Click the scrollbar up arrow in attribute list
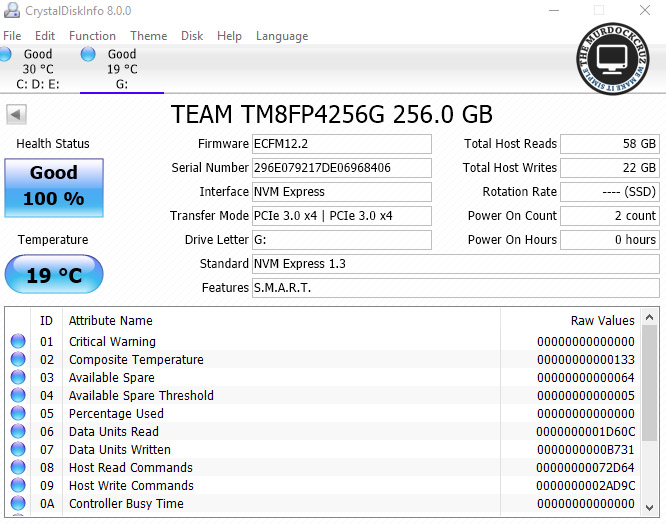This screenshot has width=666, height=524. [649, 317]
